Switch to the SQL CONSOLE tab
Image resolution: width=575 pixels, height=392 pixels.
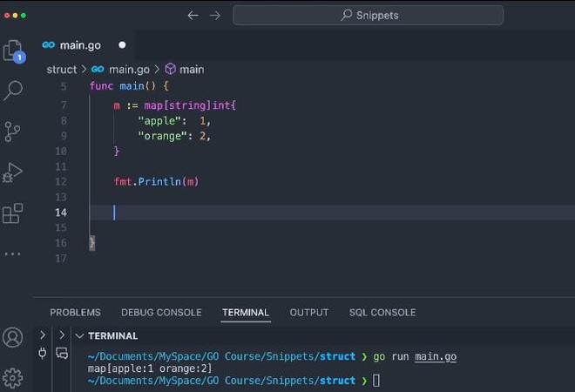point(382,313)
